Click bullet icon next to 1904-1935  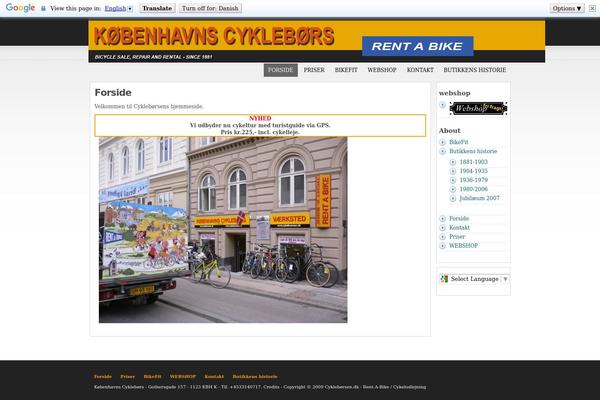click(x=453, y=171)
